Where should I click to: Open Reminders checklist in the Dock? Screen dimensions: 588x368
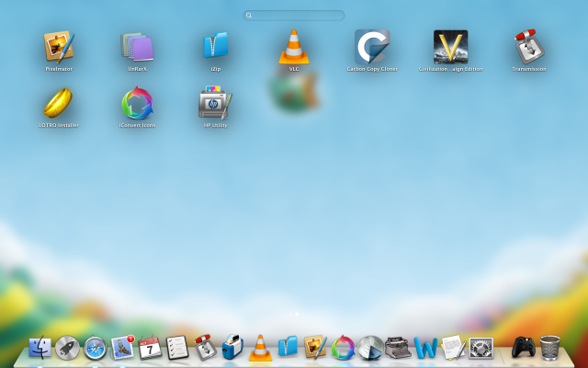(177, 348)
